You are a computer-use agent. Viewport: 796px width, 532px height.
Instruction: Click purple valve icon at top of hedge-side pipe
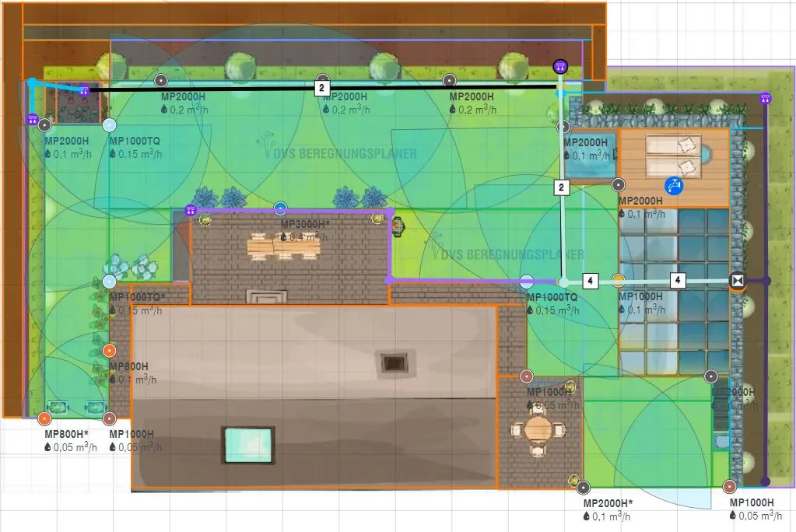pos(765,98)
